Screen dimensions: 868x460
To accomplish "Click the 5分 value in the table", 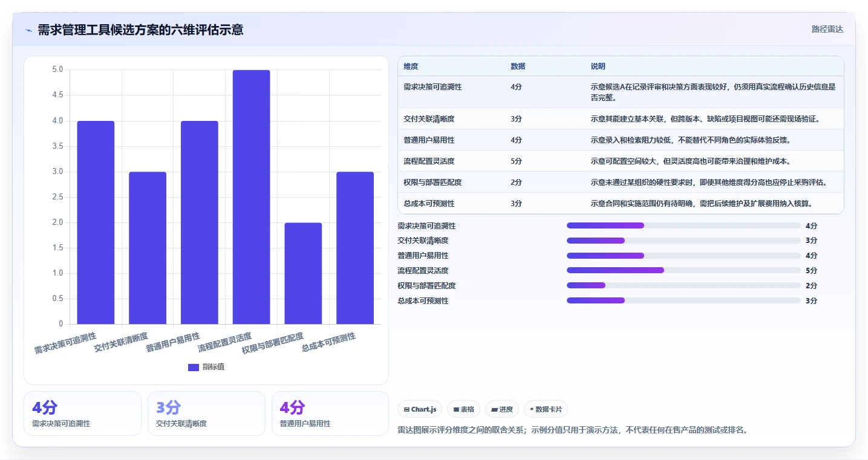I will tap(516, 161).
